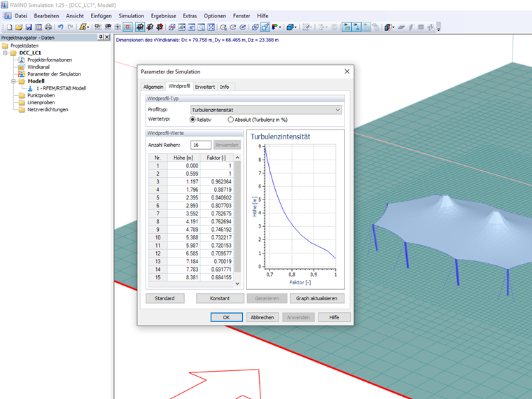Viewport: 532px width, 399px height.
Task: Click the Linienproben folder icon
Action: coord(22,102)
